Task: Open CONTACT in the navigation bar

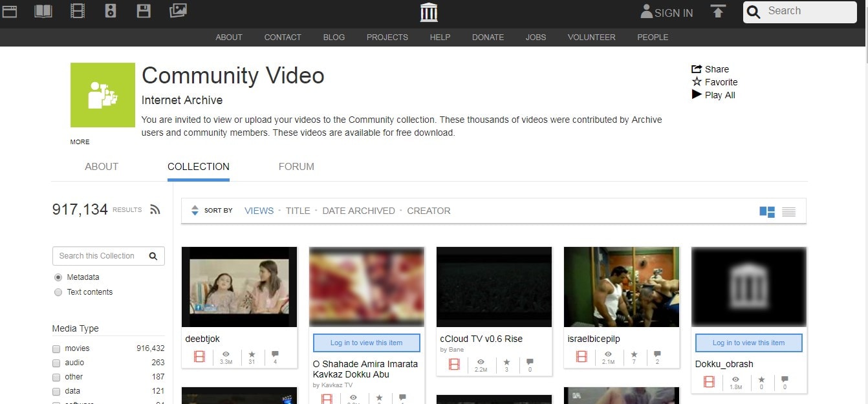Action: point(283,37)
